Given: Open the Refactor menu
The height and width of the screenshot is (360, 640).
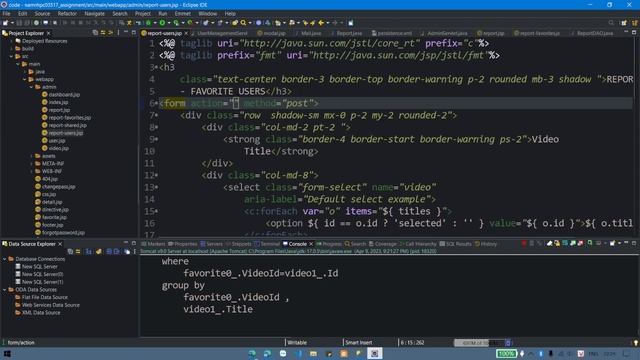Looking at the screenshot, I should click(x=67, y=13).
